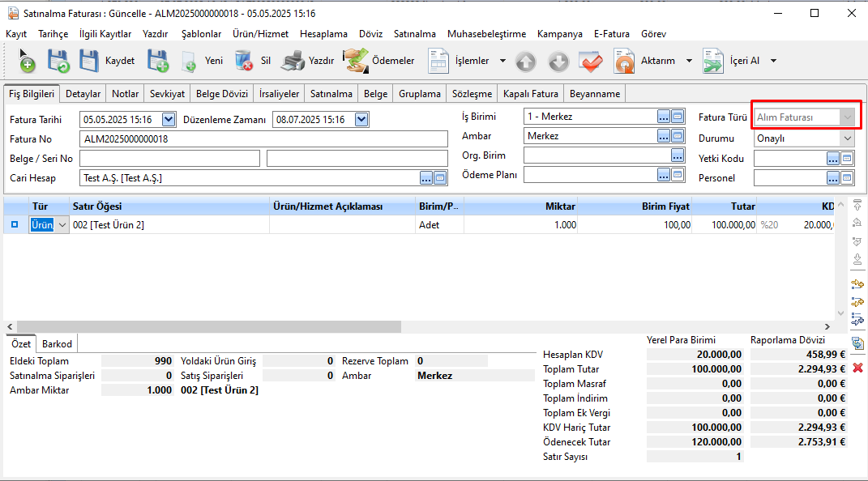The height and width of the screenshot is (481, 868).
Task: Expand the Fatura Tarihi date picker
Action: (x=169, y=120)
